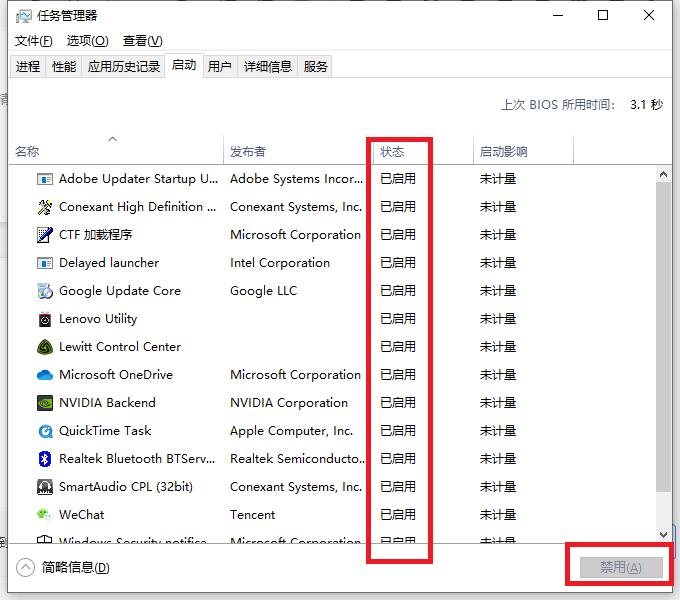680x600 pixels.
Task: Click the WeChat icon
Action: [44, 515]
